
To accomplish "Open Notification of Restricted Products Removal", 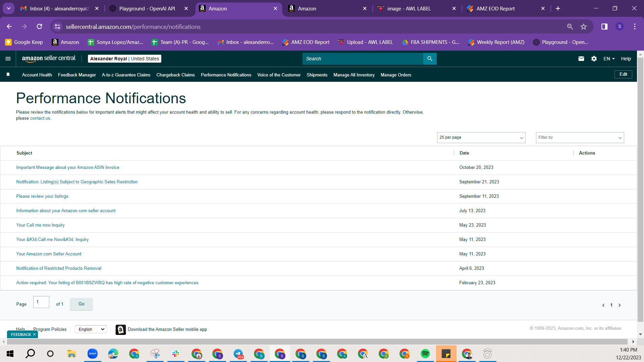I will tap(59, 268).
